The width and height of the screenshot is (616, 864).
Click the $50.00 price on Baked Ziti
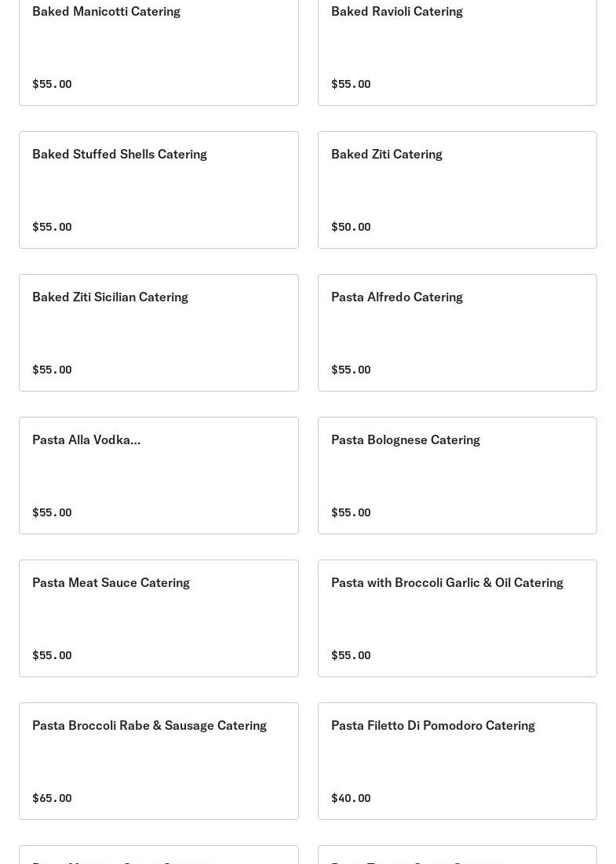[x=351, y=227]
